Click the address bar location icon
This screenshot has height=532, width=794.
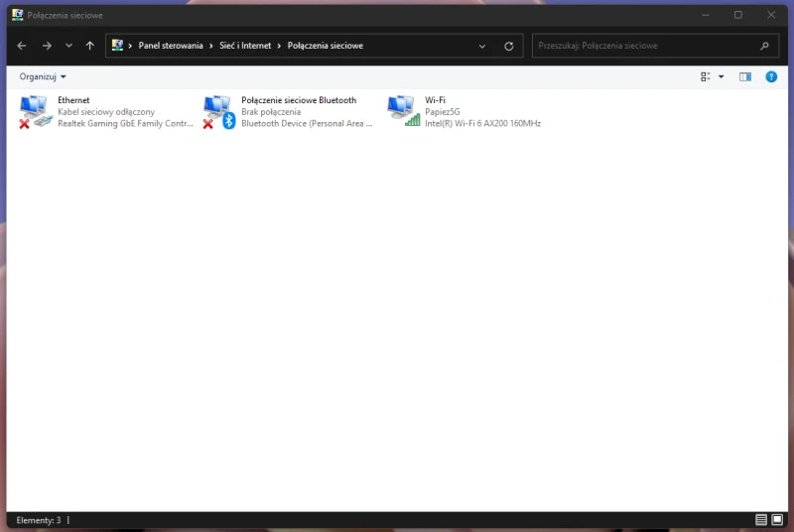(117, 45)
